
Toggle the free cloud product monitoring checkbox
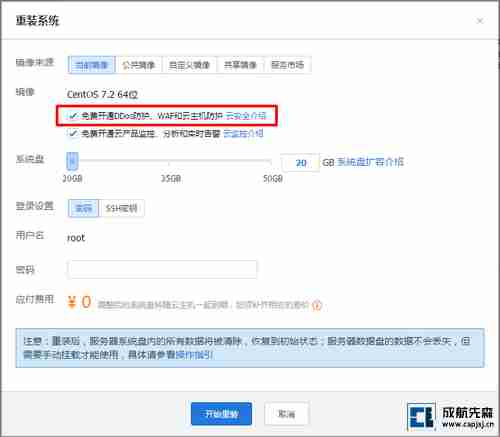coord(73,134)
